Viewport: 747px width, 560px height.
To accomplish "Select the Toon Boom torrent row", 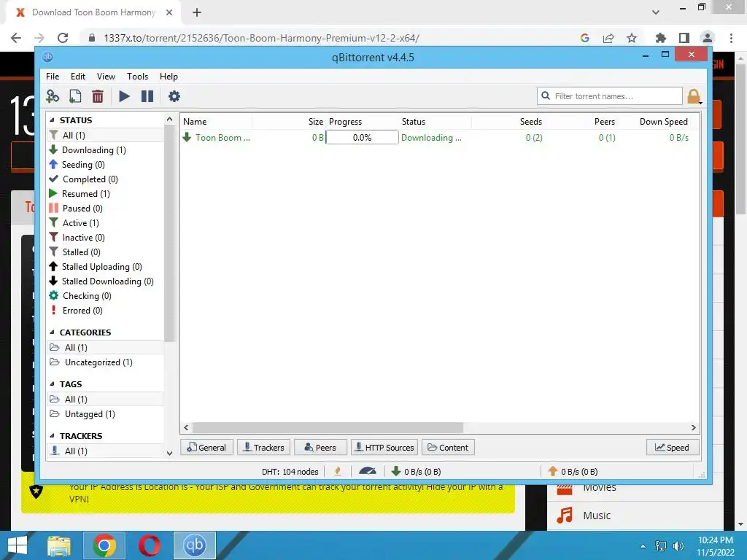I will pyautogui.click(x=439, y=138).
